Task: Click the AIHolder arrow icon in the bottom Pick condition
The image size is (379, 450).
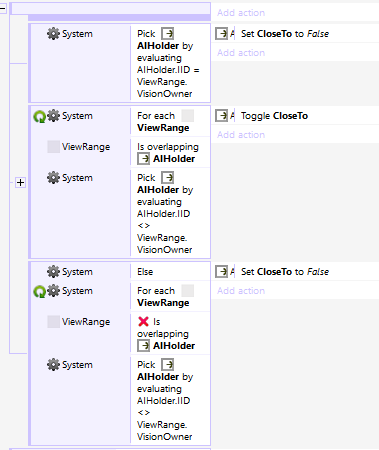Action: tap(168, 364)
